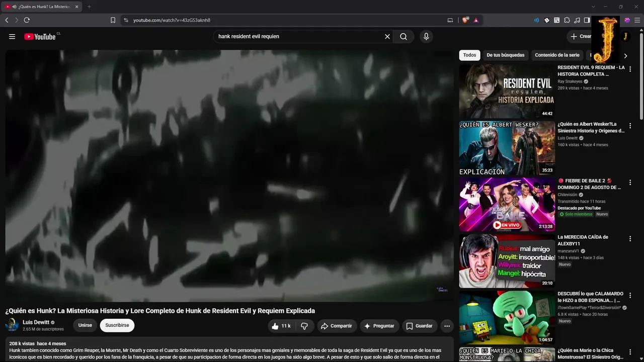Image resolution: width=644 pixels, height=362 pixels.
Task: Ask about the video with Preguntar
Action: [379, 326]
